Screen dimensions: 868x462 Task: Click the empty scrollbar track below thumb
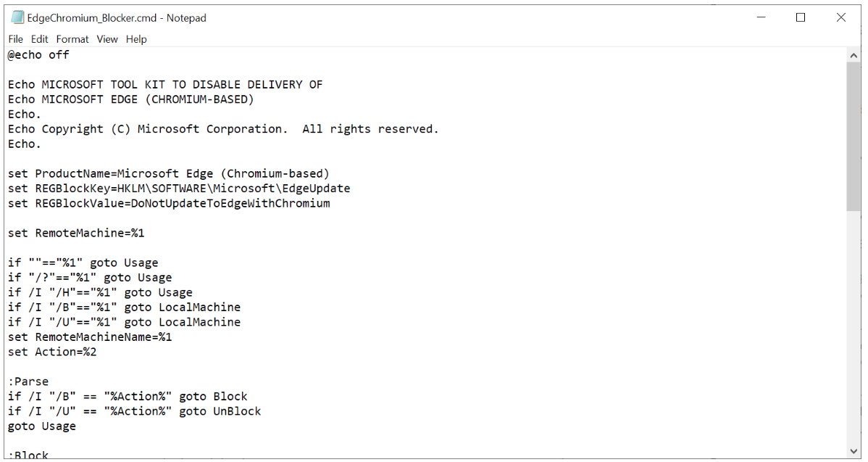pyautogui.click(x=853, y=327)
